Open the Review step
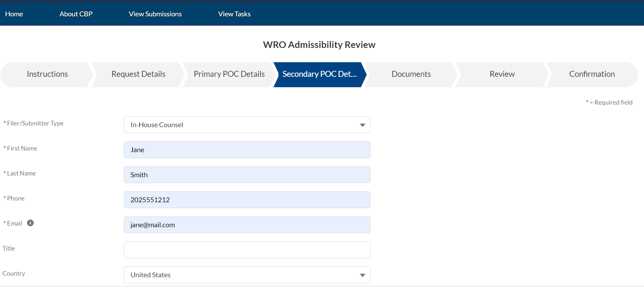 [x=502, y=74]
